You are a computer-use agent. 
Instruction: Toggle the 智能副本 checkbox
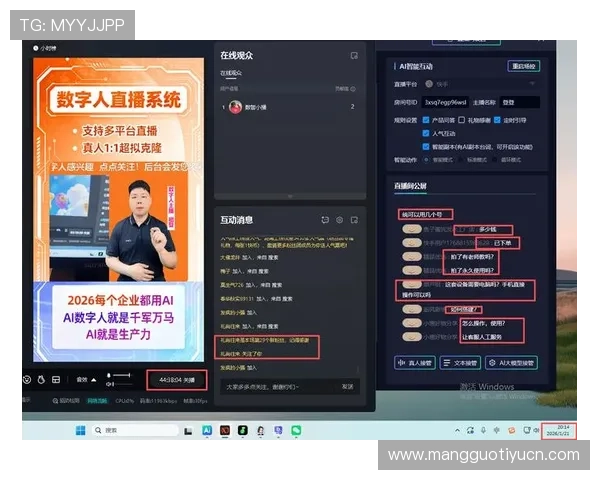pos(426,147)
